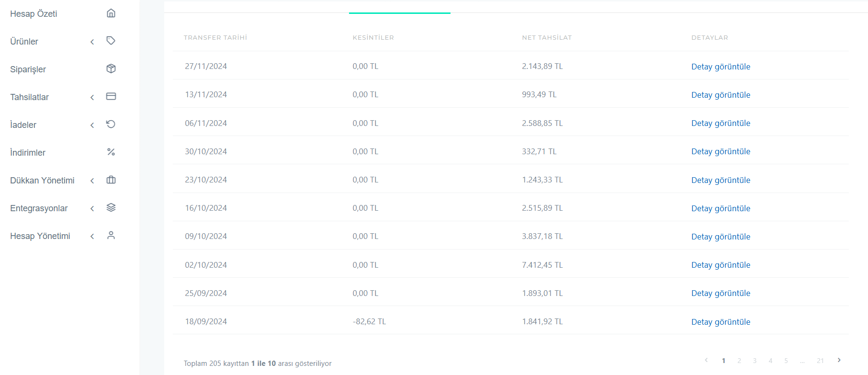868x375 pixels.
Task: Expand the Tahsilatlar submenu chevron
Action: tap(92, 98)
